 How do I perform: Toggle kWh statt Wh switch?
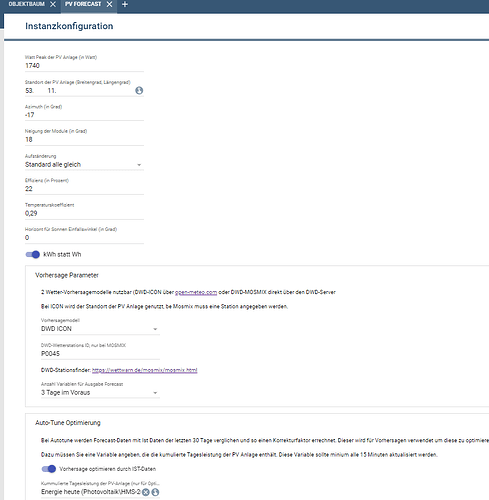coord(33,255)
